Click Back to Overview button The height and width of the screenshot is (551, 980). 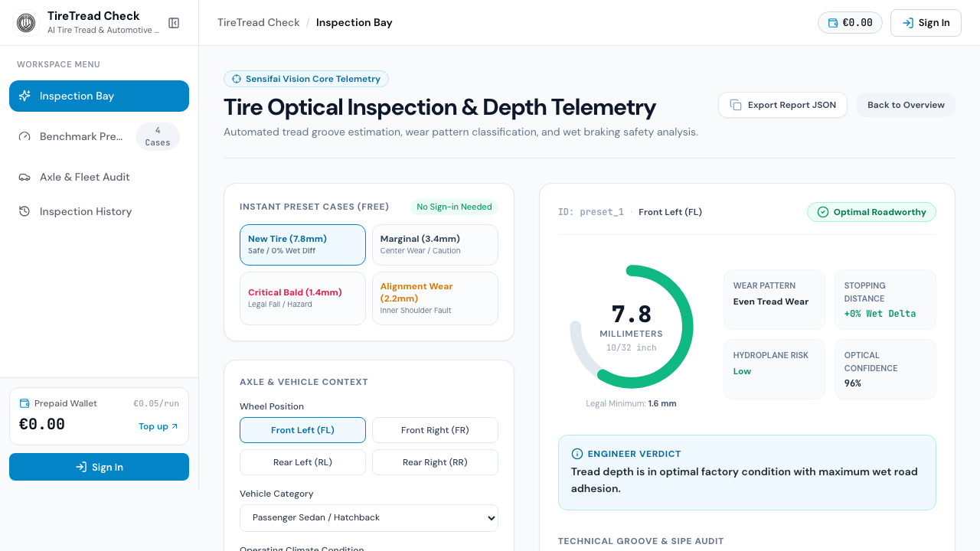tap(906, 105)
